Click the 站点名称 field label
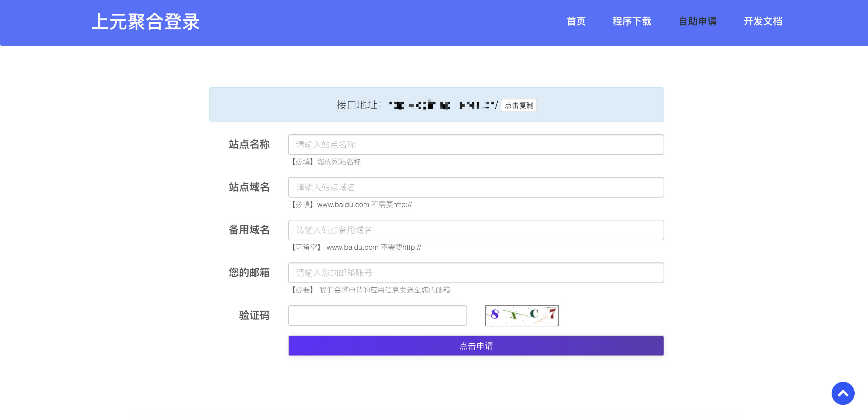The width and height of the screenshot is (868, 417). 249,144
